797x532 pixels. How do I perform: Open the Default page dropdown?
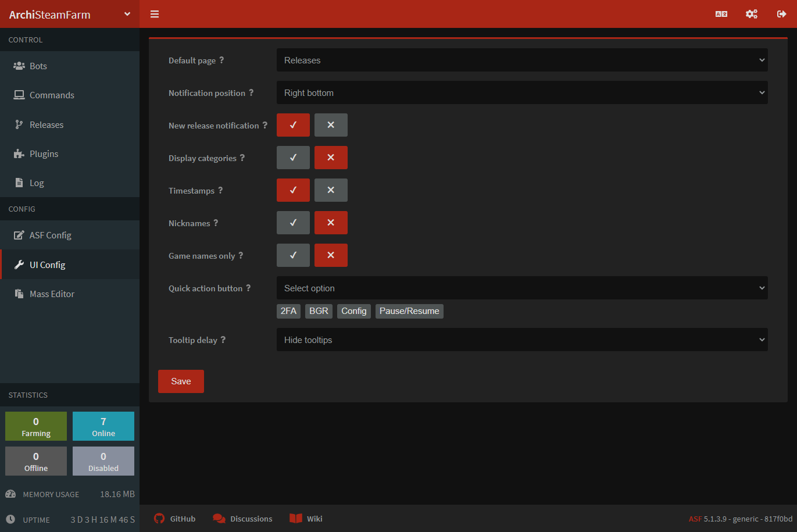tap(521, 60)
